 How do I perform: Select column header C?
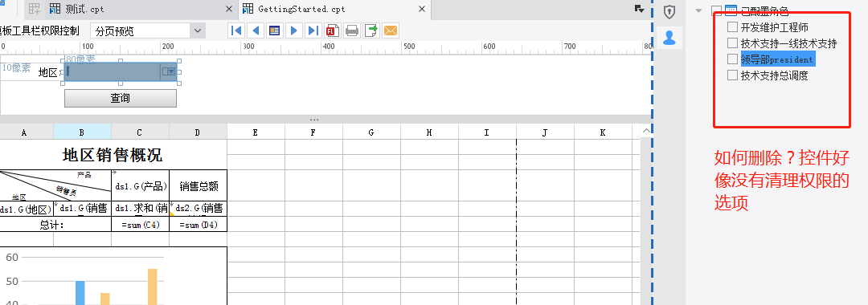(x=140, y=132)
